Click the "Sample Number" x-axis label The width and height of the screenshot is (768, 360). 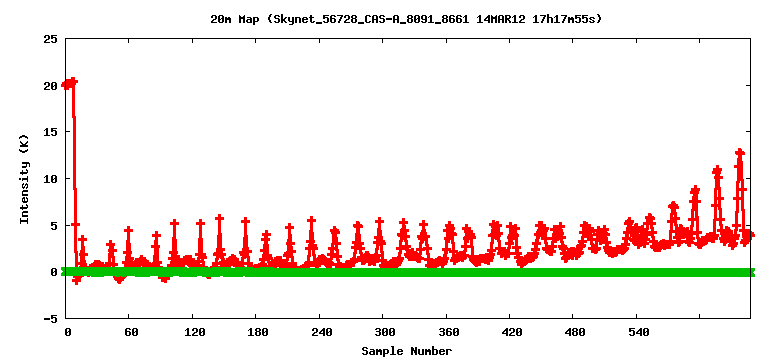407,351
